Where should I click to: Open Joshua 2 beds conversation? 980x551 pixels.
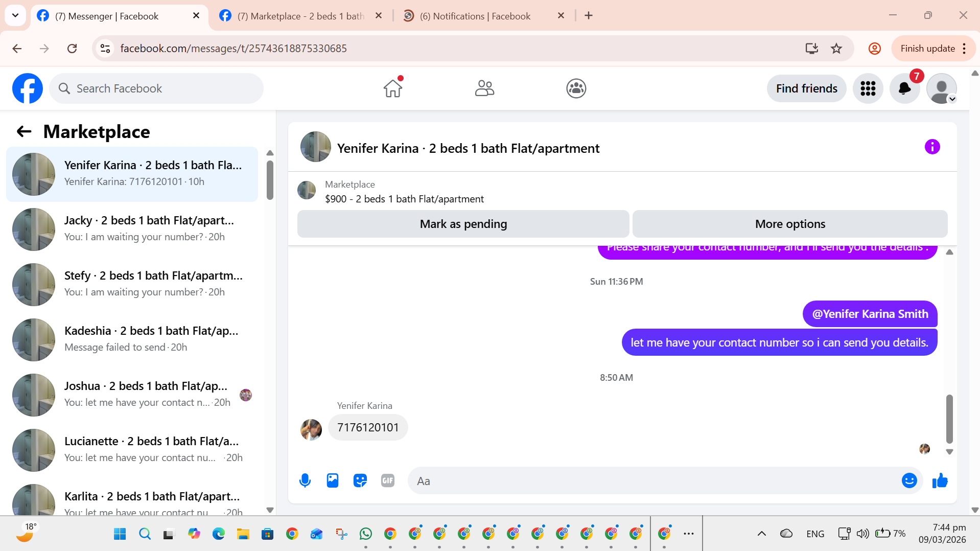click(132, 395)
